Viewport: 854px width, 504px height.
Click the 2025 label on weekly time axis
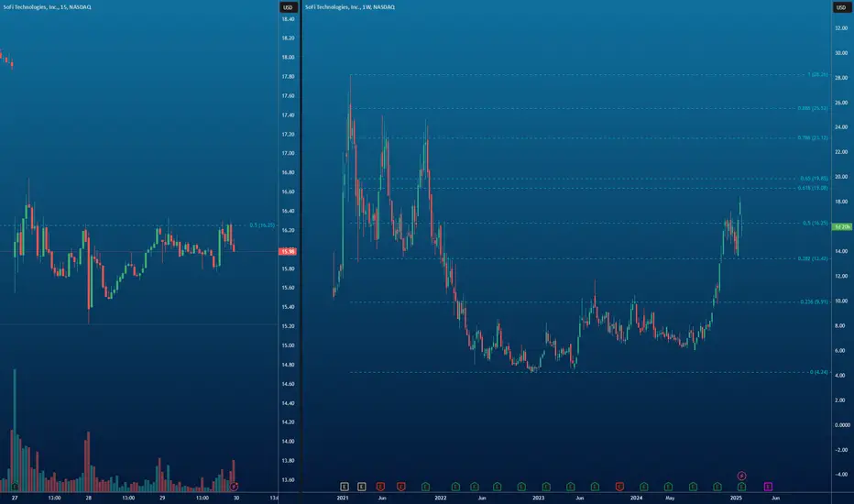click(x=736, y=498)
